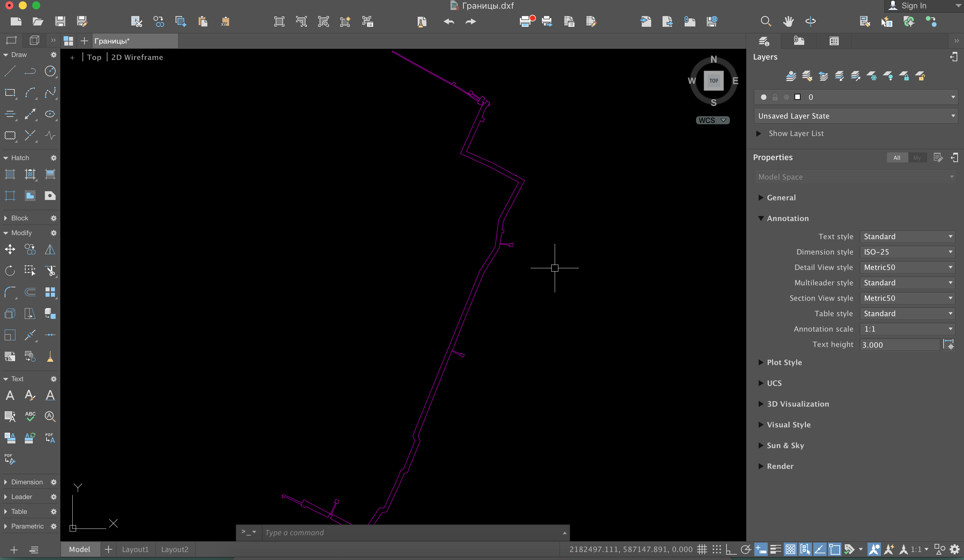Screen dimensions: 964x560
Task: Select the Rotate modify tool
Action: 10,271
